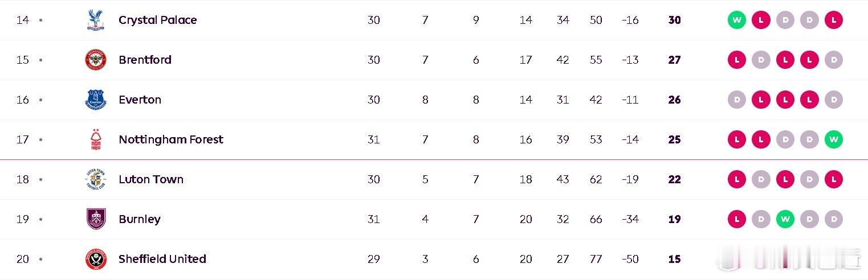Open the Luton Town team link

[x=151, y=179]
